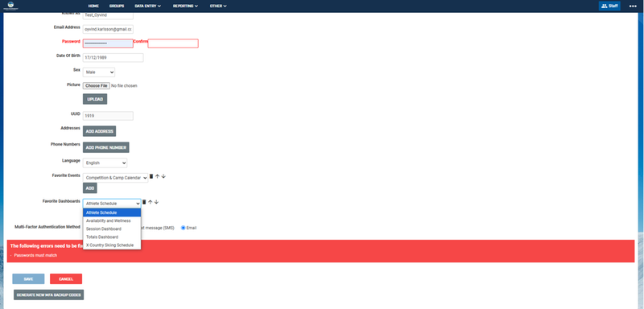Move Favorite Dashboards entry up
The width and height of the screenshot is (644, 309).
tap(151, 202)
